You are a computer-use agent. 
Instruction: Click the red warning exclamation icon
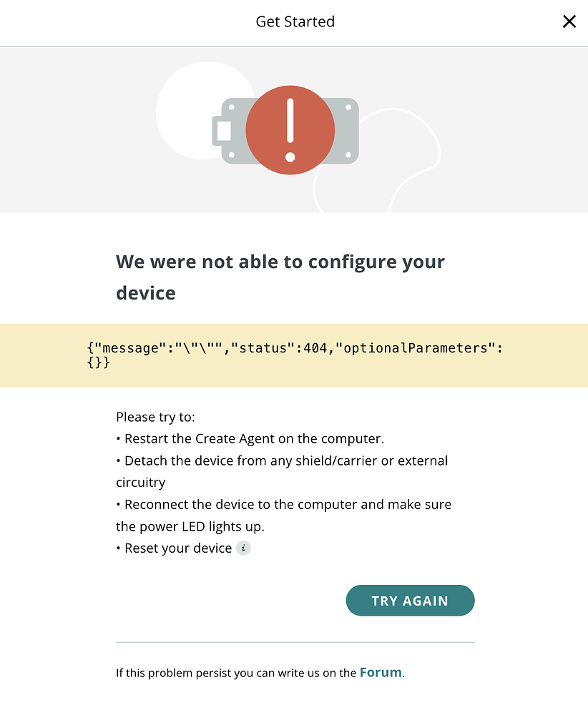coord(290,129)
